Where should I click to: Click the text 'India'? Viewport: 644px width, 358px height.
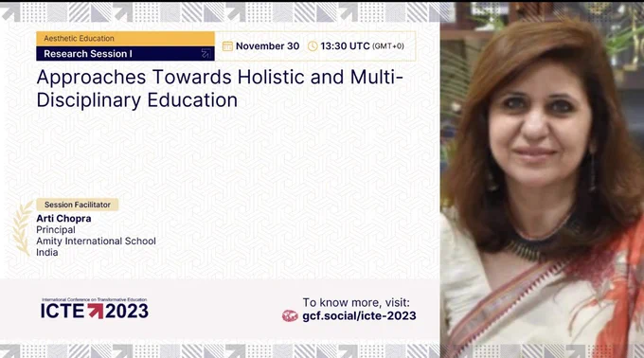pos(46,252)
